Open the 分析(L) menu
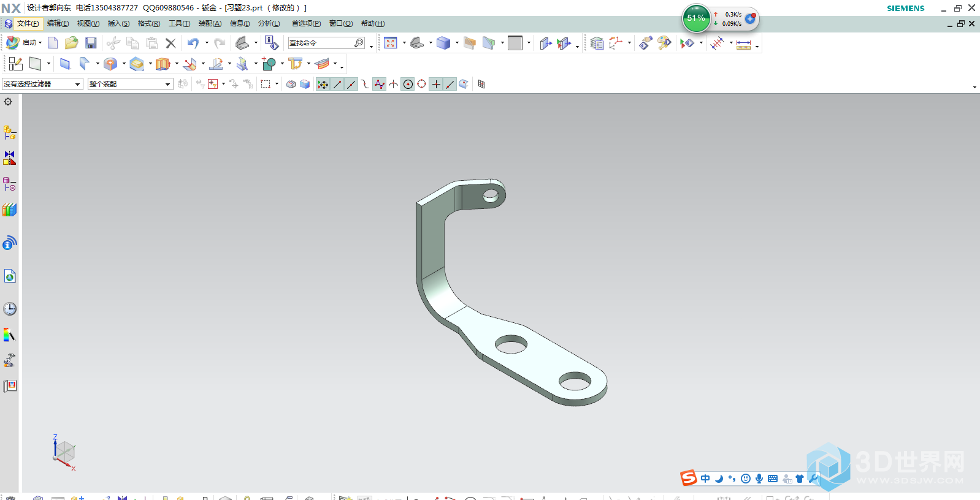This screenshot has width=980, height=500. coord(269,24)
